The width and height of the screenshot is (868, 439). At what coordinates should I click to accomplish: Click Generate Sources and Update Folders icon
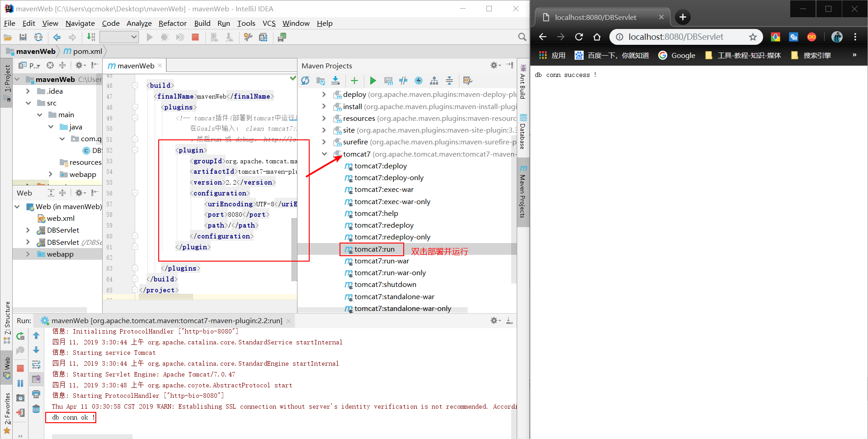tap(321, 81)
